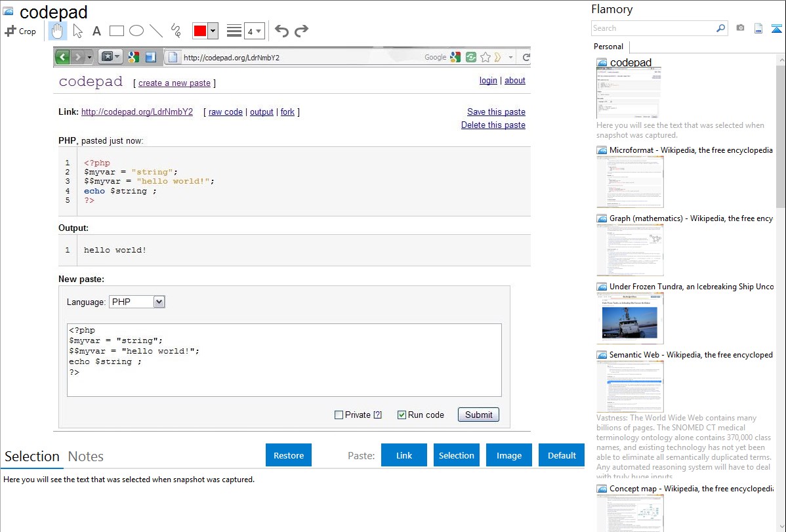Image resolution: width=786 pixels, height=532 pixels.
Task: Select the freehand drawing tool
Action: pos(176,31)
